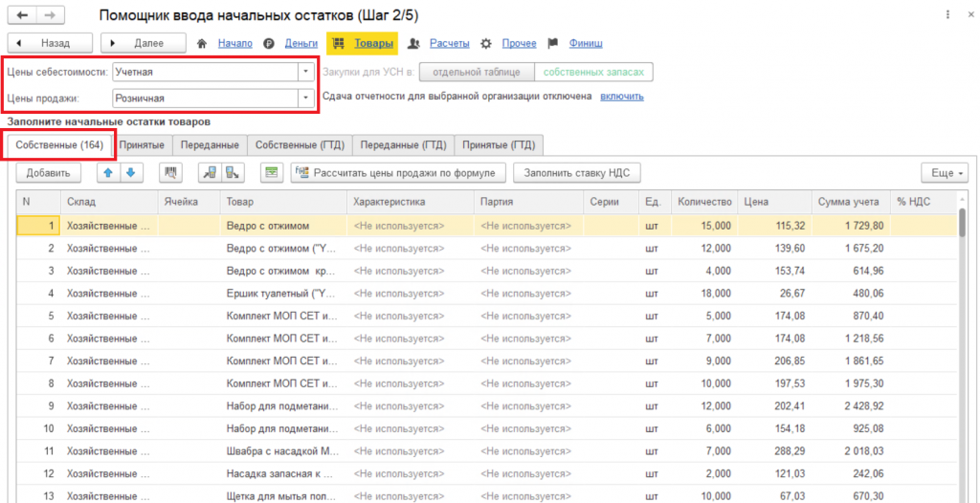Click the price cell 288,29
The width and height of the screenshot is (980, 503).
[x=773, y=451]
